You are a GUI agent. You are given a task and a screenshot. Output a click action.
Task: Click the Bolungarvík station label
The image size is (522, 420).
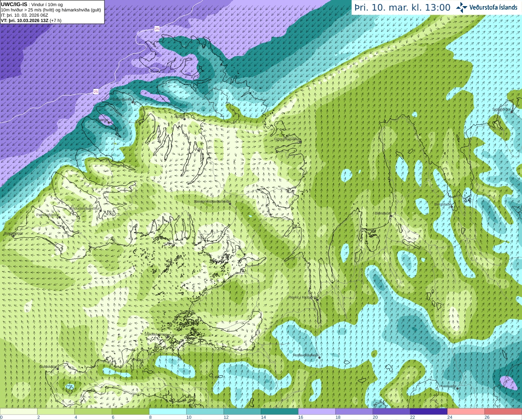click(x=122, y=99)
